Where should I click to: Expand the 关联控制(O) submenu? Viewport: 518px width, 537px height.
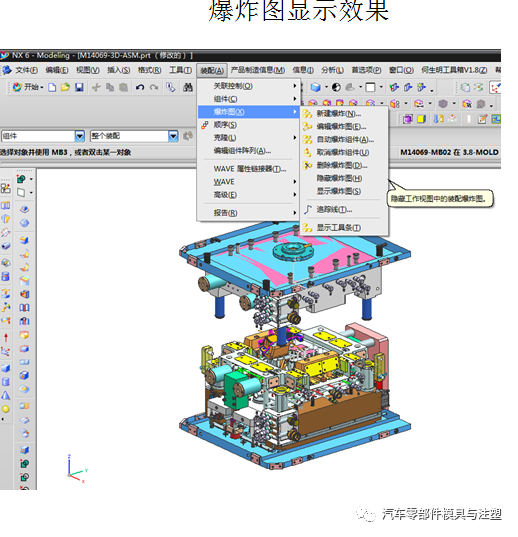[249, 86]
